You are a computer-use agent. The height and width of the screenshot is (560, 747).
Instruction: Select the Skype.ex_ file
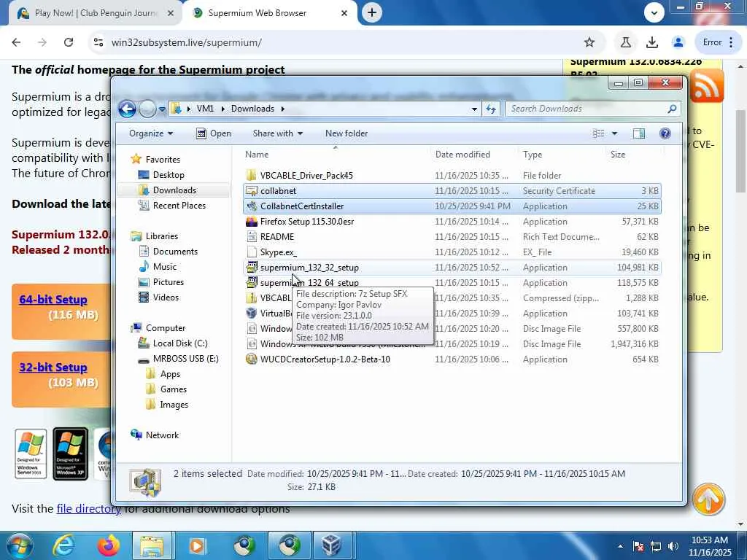click(452, 252)
